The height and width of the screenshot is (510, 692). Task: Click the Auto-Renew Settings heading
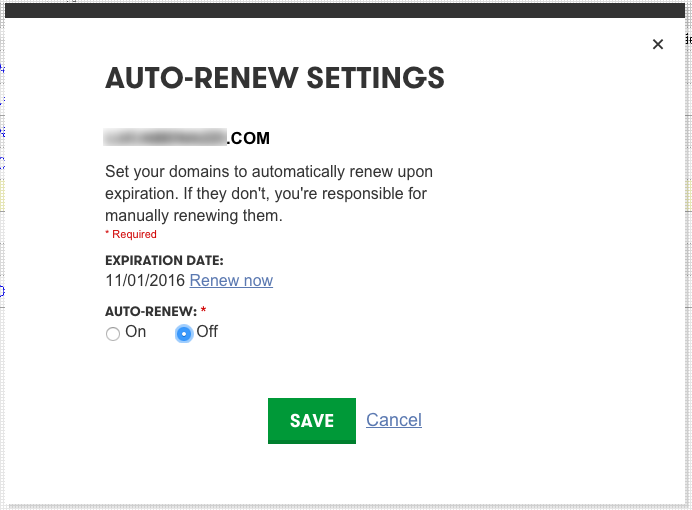[x=275, y=78]
